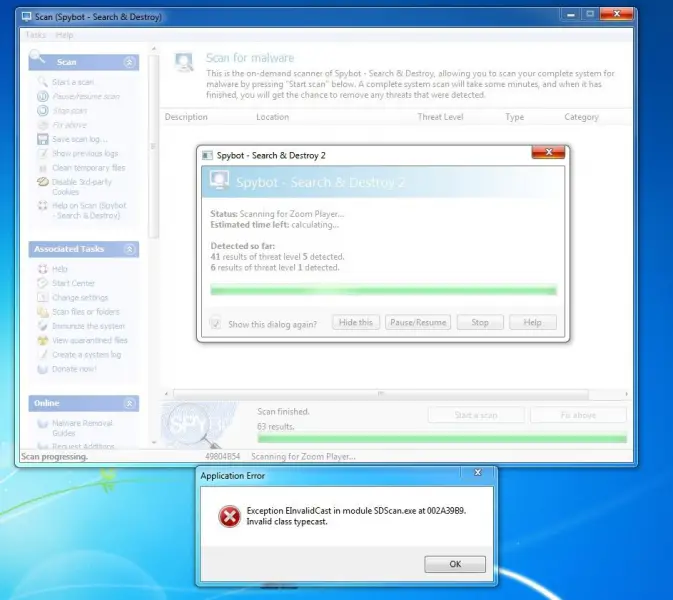Viewport: 673px width, 600px height.
Task: Sort results by the Location column
Action: [x=273, y=117]
